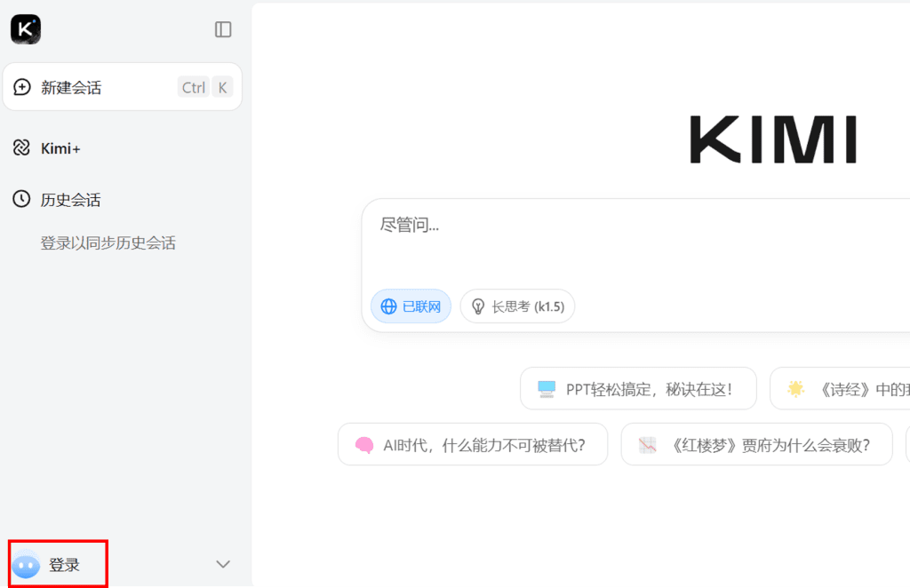Click the KIMI title logo
The image size is (910, 588).
773,139
